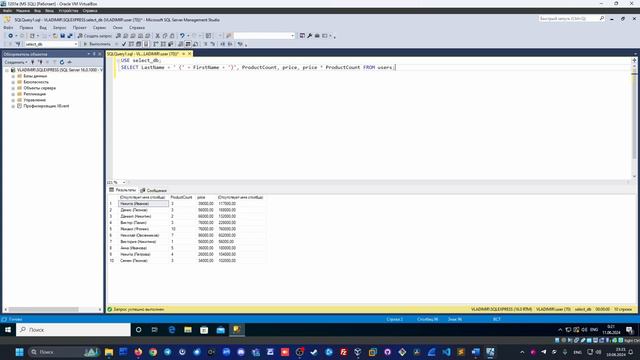Close the SQLQuery1.sql query tab

pyautogui.click(x=189, y=54)
